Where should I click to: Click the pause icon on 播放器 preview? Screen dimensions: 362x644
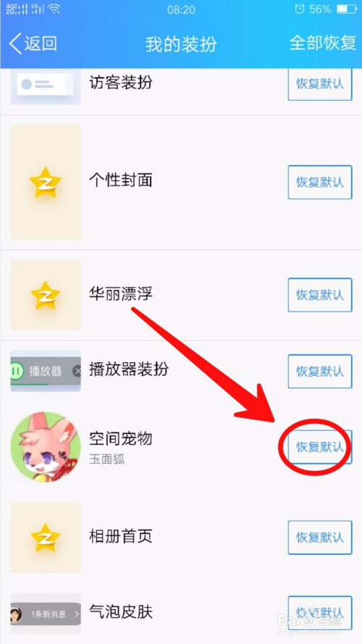point(17,372)
